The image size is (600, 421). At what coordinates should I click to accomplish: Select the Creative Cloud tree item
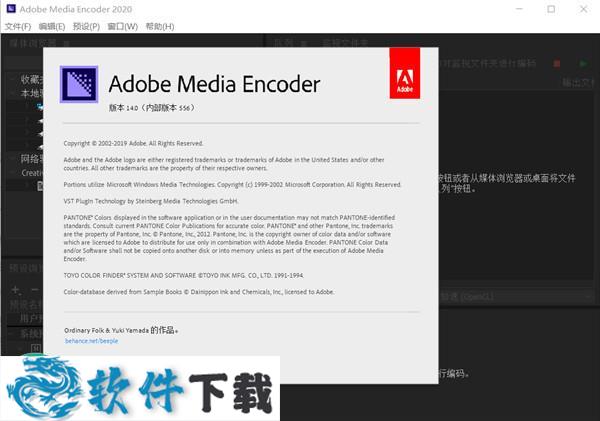(x=32, y=173)
